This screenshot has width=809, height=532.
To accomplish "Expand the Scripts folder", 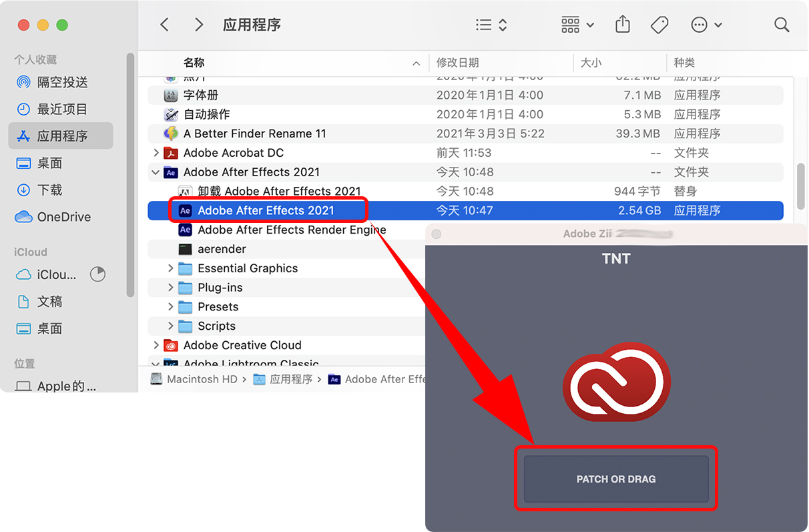I will (171, 326).
